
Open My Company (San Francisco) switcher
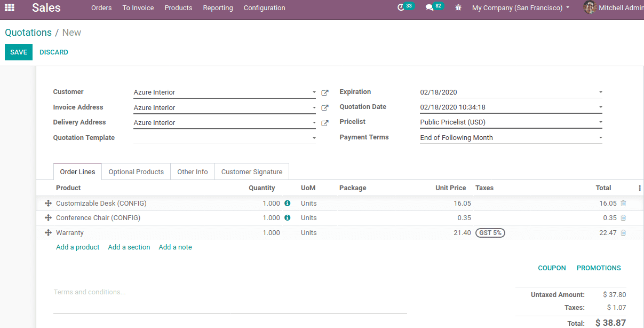[521, 8]
